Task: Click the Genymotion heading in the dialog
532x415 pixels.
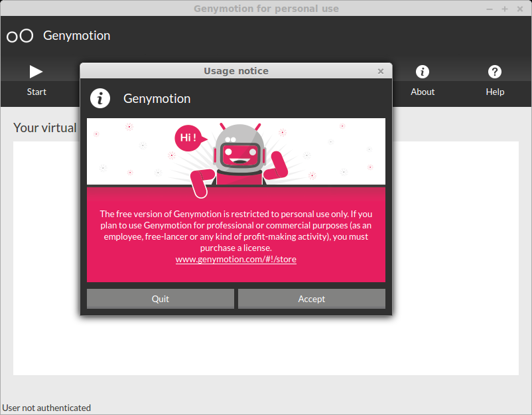Action: 157,98
